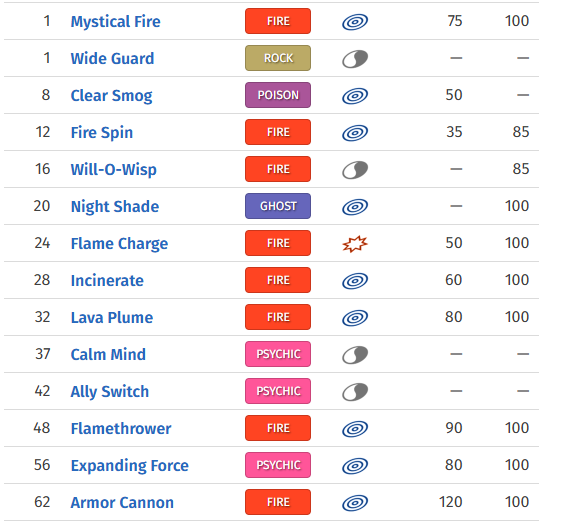Click the special category icon for Night Shade
Screen dimensions: 566x523
[x=355, y=207]
